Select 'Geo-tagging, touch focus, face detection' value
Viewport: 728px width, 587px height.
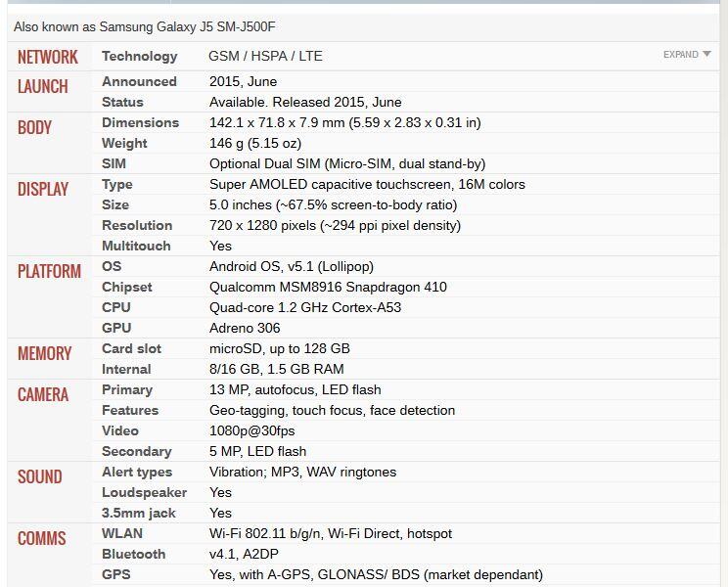tap(332, 410)
